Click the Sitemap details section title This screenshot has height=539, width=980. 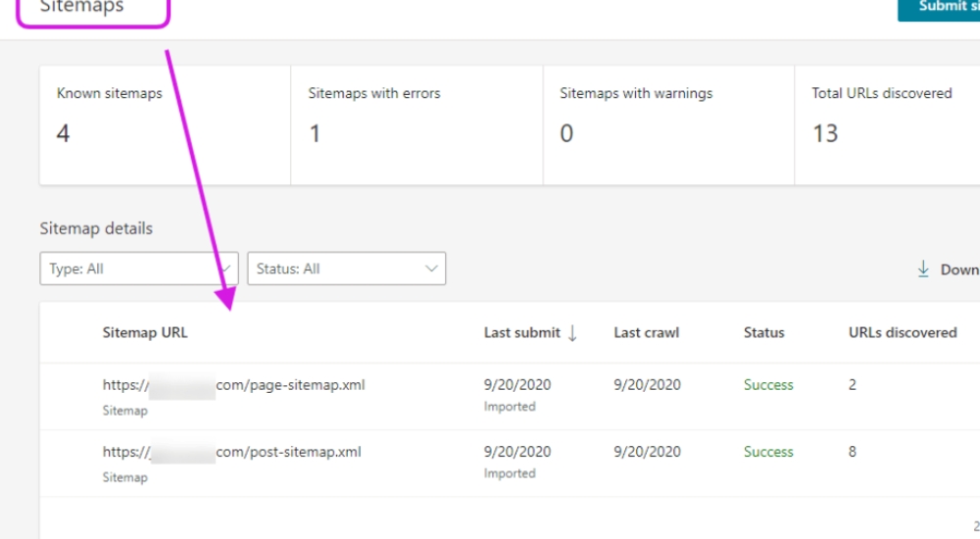pyautogui.click(x=96, y=228)
